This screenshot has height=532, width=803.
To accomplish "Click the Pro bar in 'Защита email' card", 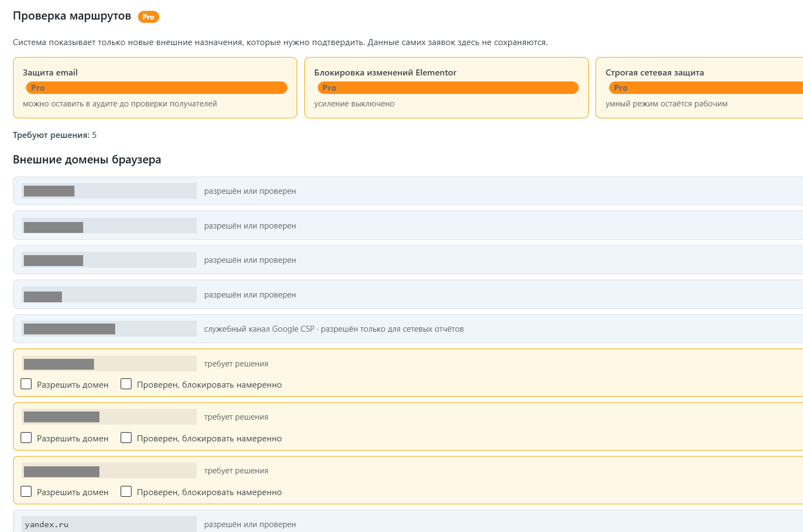I will (x=156, y=88).
